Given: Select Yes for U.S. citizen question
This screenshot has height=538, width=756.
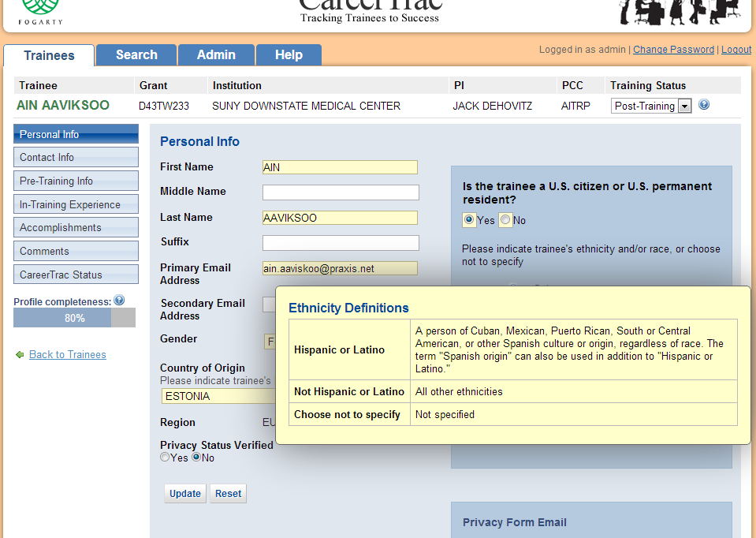Looking at the screenshot, I should pyautogui.click(x=468, y=219).
